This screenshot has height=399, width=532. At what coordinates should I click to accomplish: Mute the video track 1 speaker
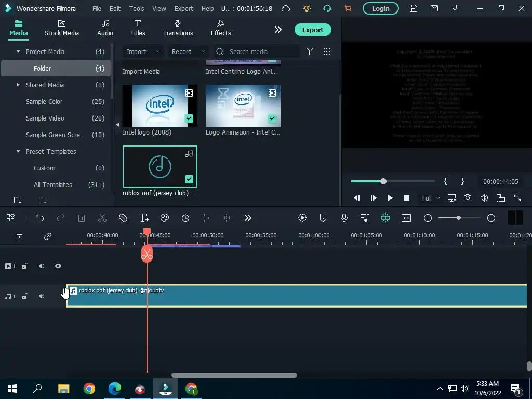[x=42, y=266]
